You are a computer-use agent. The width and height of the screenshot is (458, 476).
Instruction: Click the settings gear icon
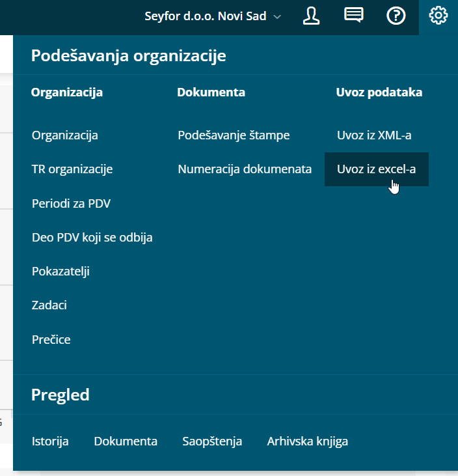[438, 16]
